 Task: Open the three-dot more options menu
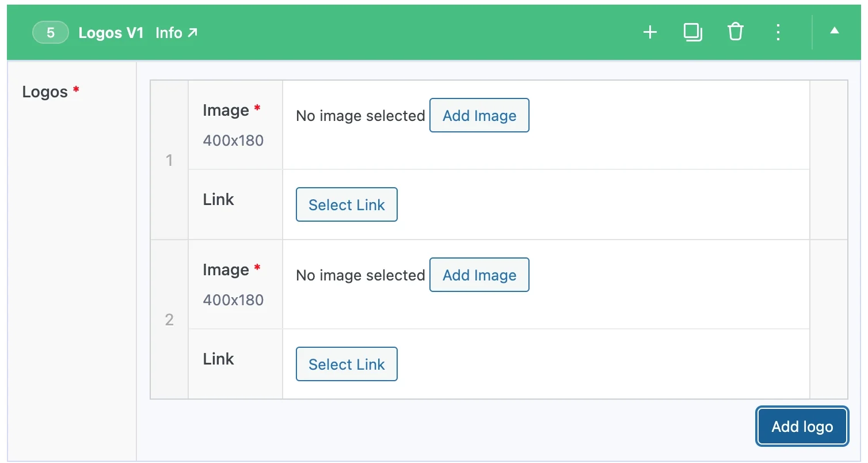point(778,32)
